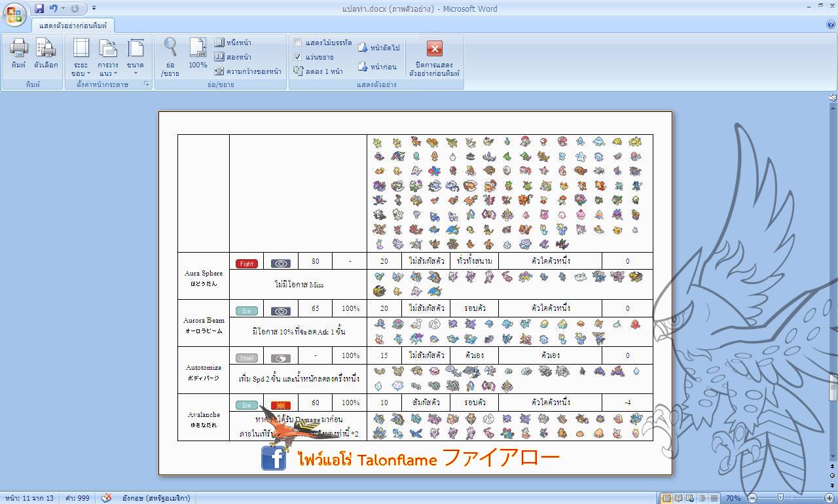Select Two Pages (สองหน้า) view
Viewport: 838px width, 504px height.
[233, 57]
